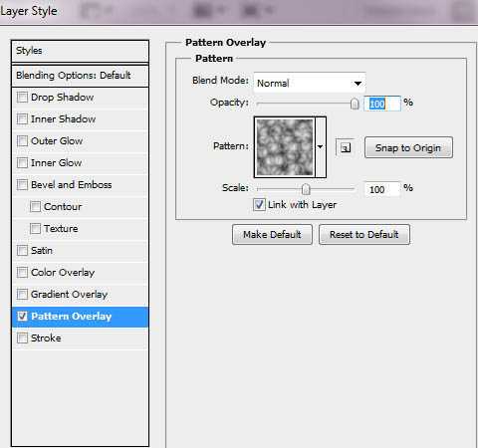Enable the Stroke checkbox
478x448 pixels.
22,338
